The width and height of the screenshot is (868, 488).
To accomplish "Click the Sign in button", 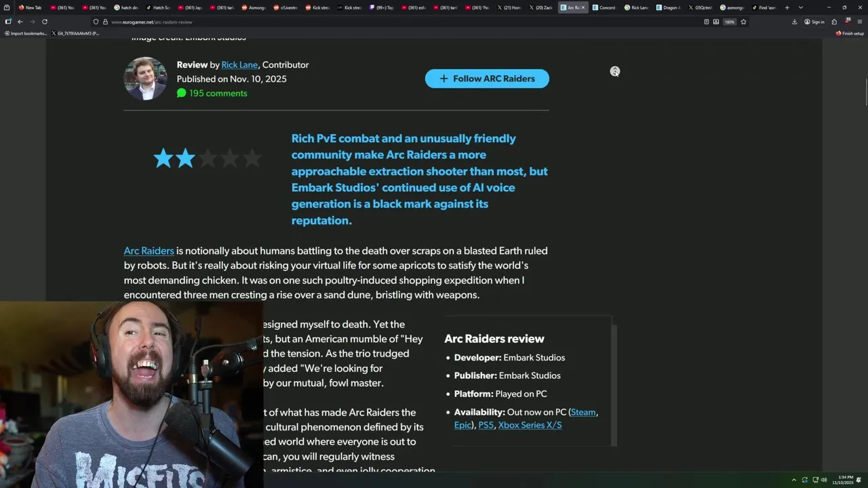I will click(814, 22).
